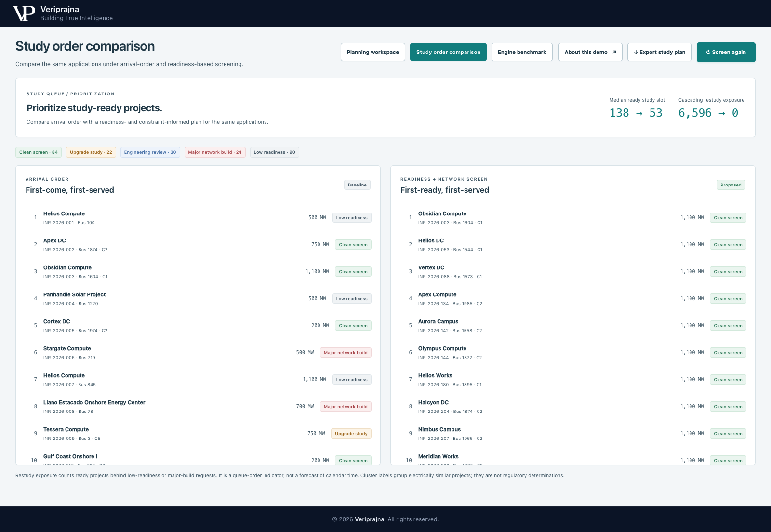Select the Halcyon DC row
This screenshot has width=771, height=532.
[x=573, y=407]
